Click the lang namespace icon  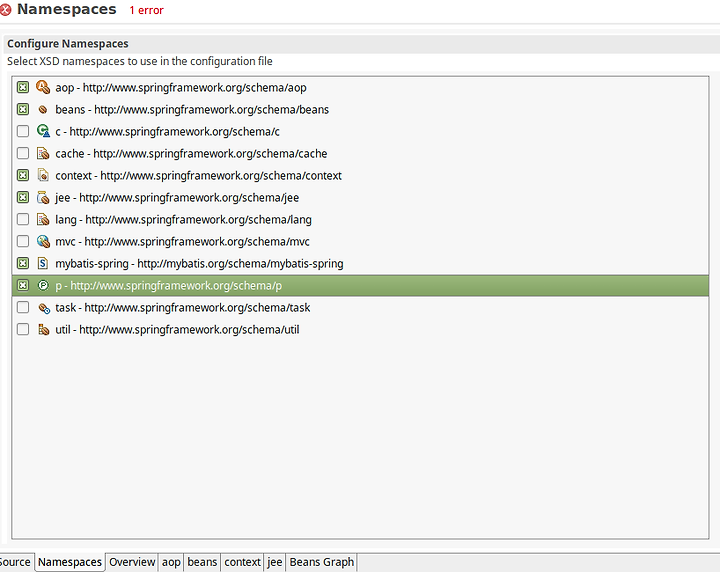[43, 219]
